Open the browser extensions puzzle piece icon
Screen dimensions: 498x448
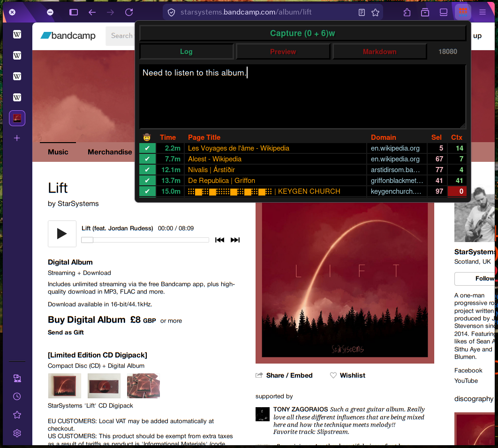click(x=407, y=12)
